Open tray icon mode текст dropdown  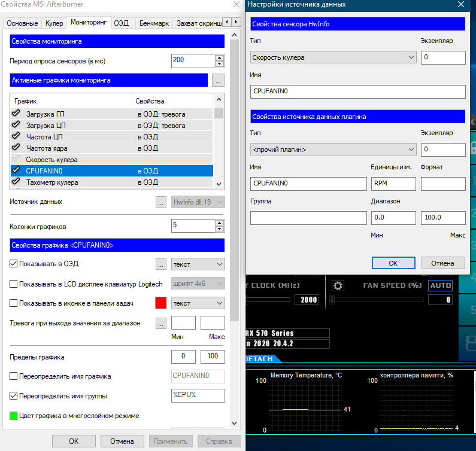(198, 303)
